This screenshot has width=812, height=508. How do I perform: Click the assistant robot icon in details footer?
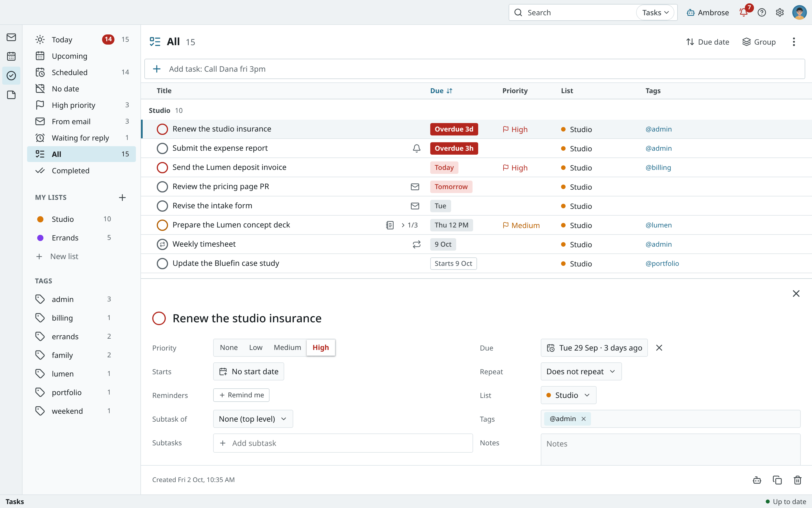757,480
